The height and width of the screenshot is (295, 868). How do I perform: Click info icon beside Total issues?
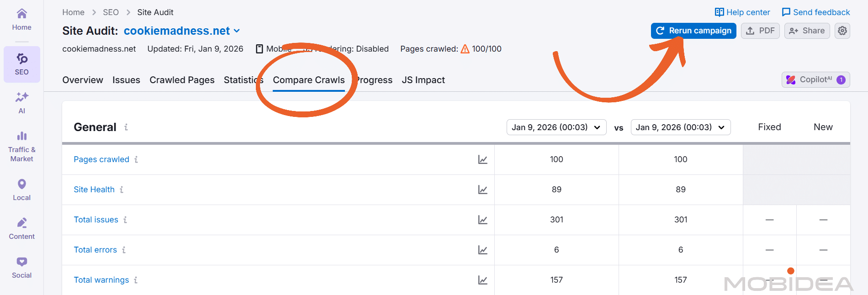125,220
